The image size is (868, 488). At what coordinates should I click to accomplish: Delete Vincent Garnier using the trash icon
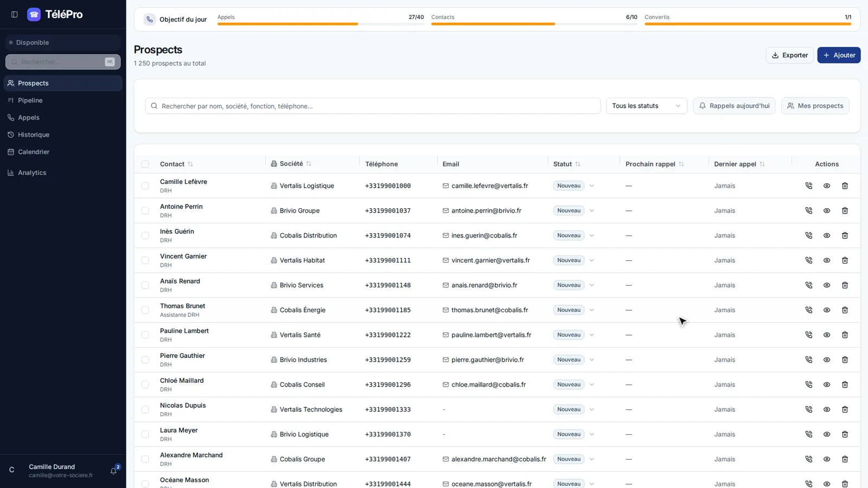[845, 260]
